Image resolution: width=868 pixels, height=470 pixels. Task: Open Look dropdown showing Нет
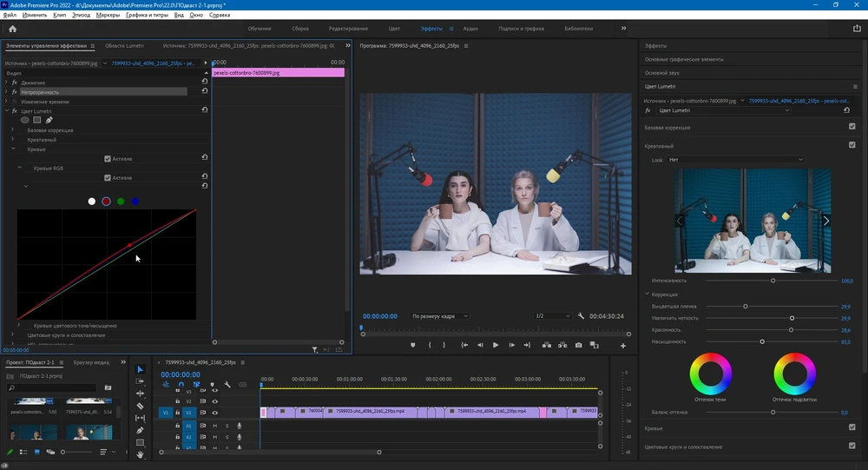pyautogui.click(x=735, y=160)
